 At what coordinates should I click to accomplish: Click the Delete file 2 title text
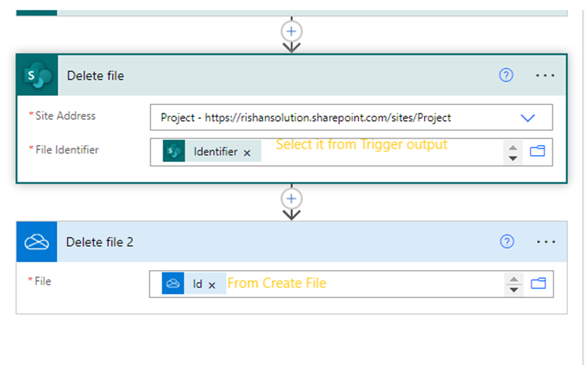coord(99,242)
